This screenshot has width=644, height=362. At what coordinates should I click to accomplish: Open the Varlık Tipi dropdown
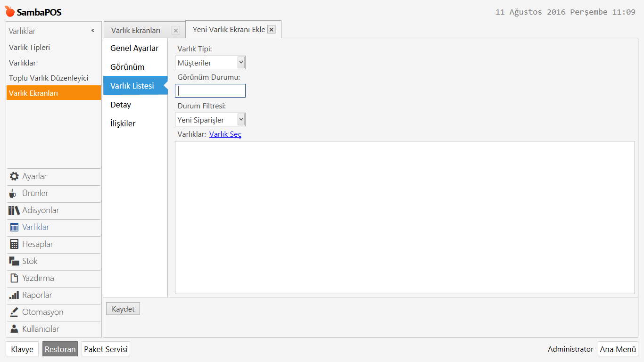click(241, 62)
